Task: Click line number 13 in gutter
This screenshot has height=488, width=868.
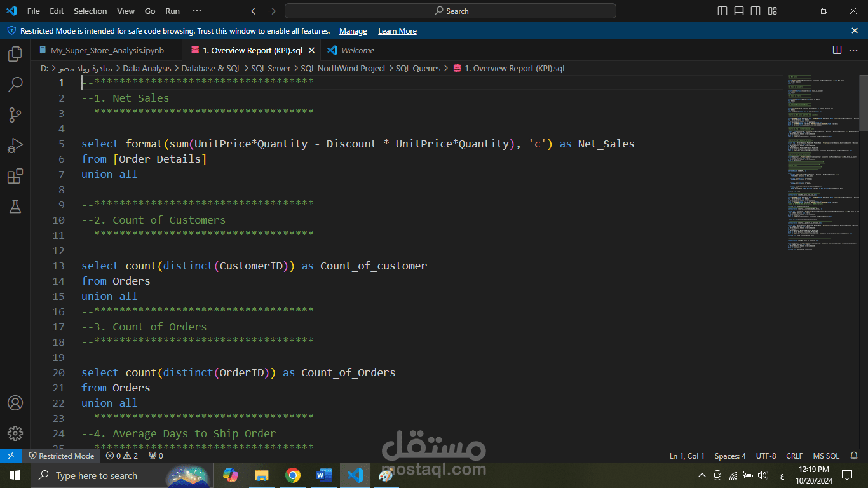Action: [x=58, y=266]
